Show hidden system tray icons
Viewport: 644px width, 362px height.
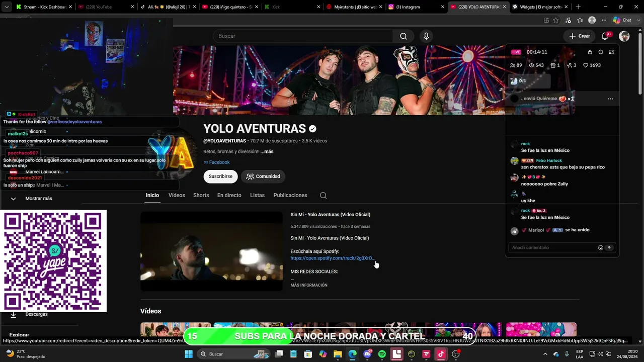tap(545, 354)
